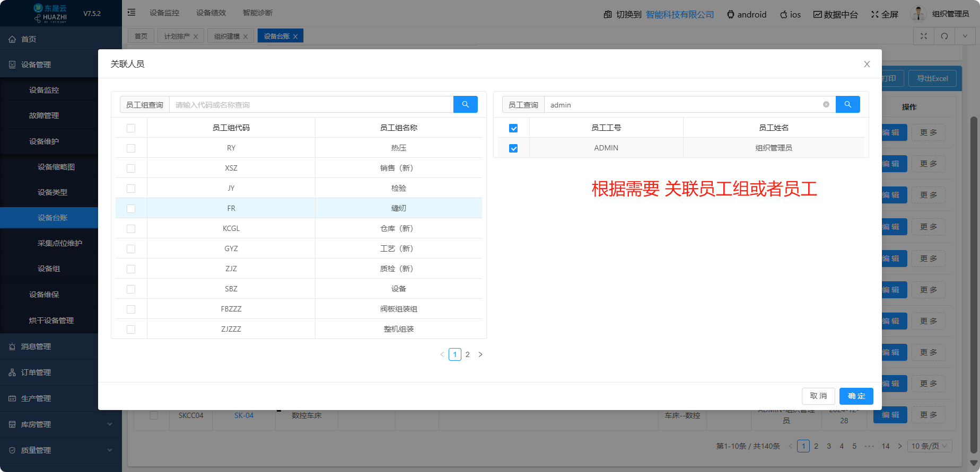Open 数据中台 from the top bar

(x=836, y=14)
